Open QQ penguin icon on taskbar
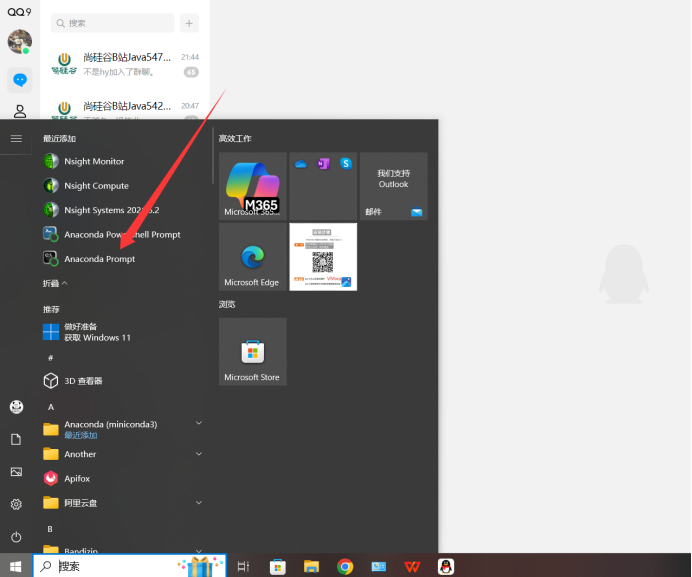The height and width of the screenshot is (577, 692). pyautogui.click(x=446, y=566)
